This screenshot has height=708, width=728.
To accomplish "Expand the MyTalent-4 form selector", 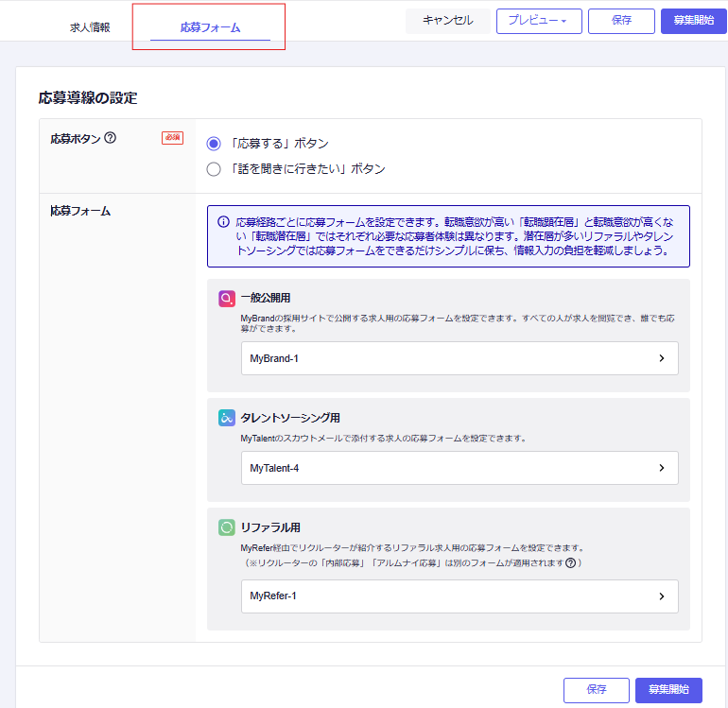I will [459, 468].
